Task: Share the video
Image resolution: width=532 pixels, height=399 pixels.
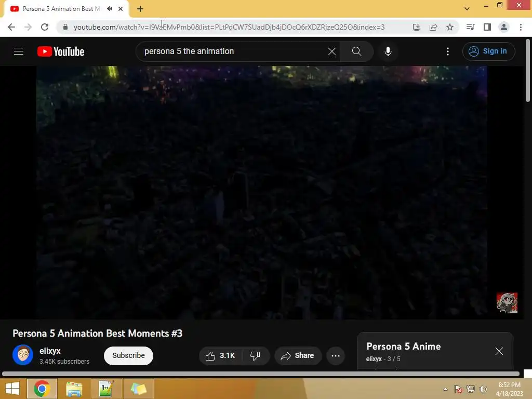Action: tap(298, 355)
